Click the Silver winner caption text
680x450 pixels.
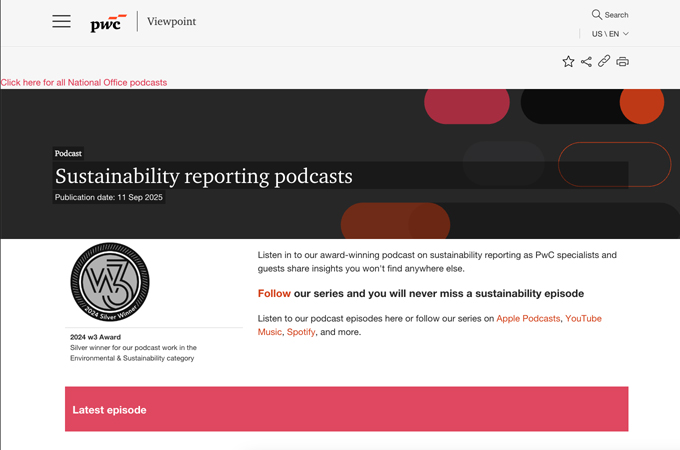(133, 353)
